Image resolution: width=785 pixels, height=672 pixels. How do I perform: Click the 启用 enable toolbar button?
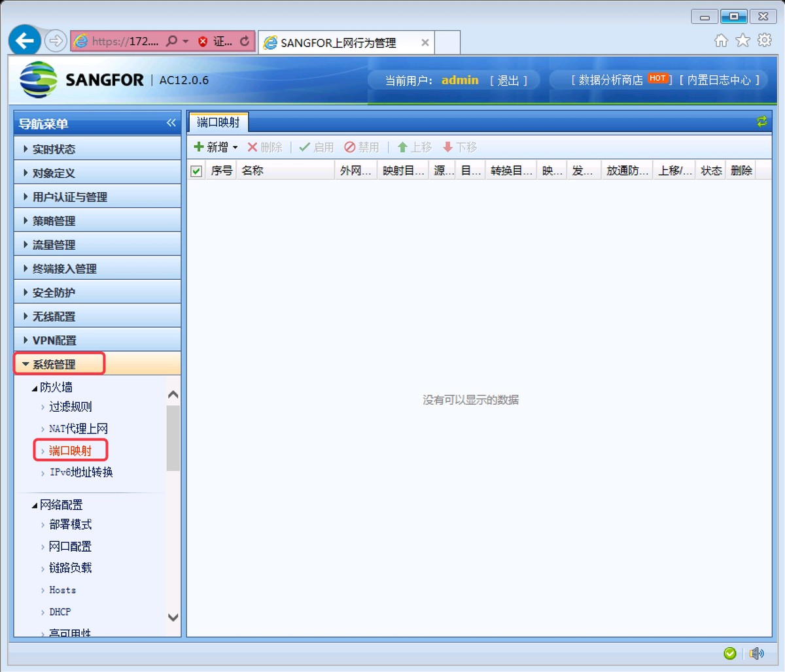tap(317, 147)
